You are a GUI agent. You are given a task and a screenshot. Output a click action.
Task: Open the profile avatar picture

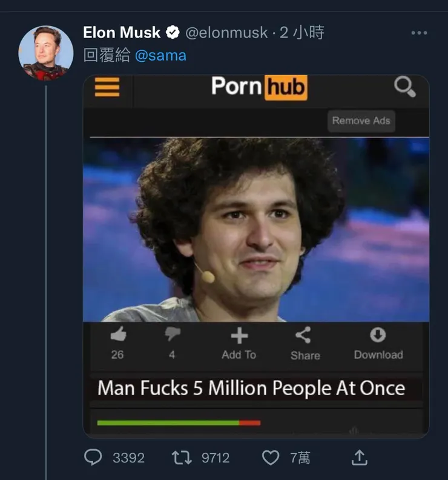pyautogui.click(x=46, y=53)
